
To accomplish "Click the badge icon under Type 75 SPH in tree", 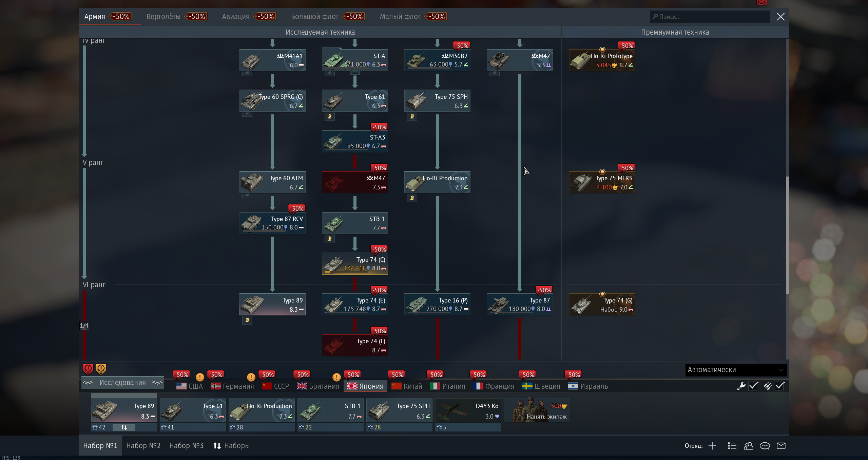I will coord(412,116).
